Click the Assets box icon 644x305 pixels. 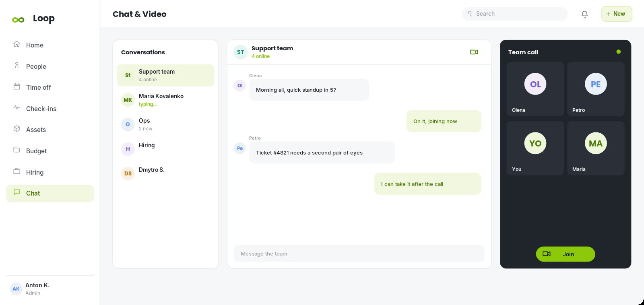click(x=17, y=128)
